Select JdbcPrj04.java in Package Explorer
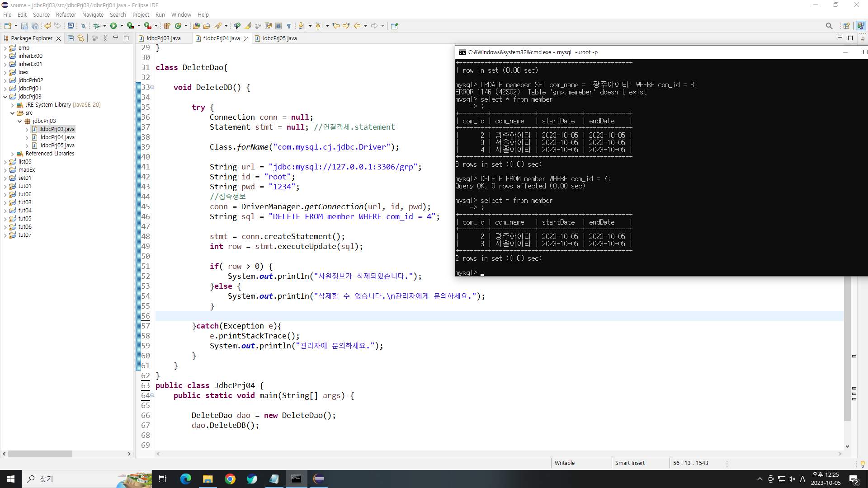 point(57,137)
